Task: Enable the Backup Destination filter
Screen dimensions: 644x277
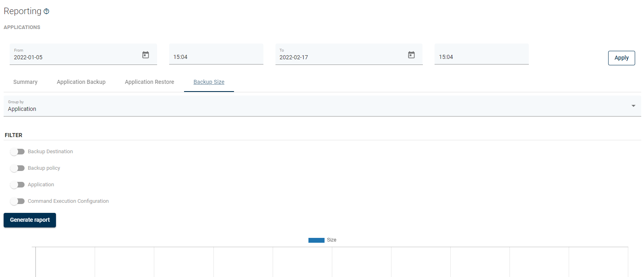Action: [x=17, y=152]
